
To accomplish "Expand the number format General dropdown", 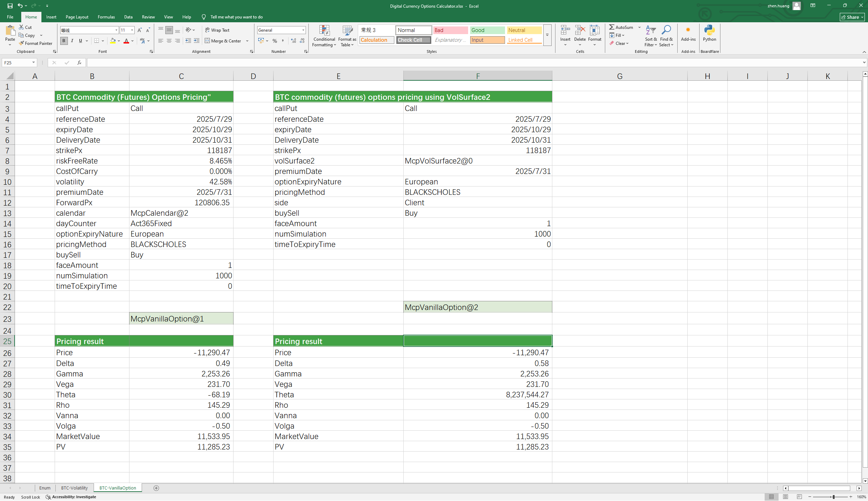I will click(x=303, y=30).
